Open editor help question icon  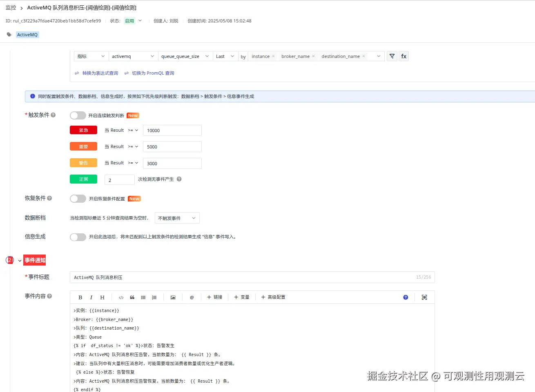406,297
